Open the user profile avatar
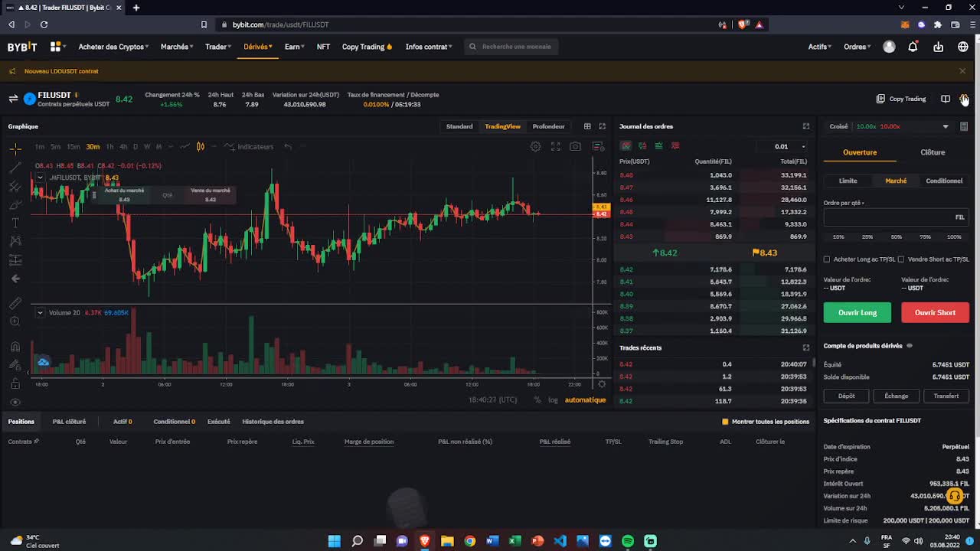The width and height of the screenshot is (980, 551). (x=889, y=47)
